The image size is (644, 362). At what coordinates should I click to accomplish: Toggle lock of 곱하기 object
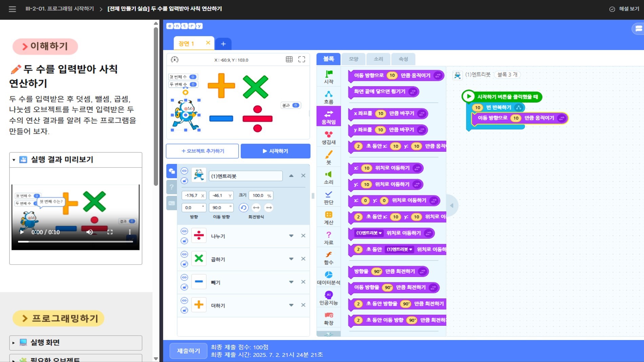tap(184, 264)
